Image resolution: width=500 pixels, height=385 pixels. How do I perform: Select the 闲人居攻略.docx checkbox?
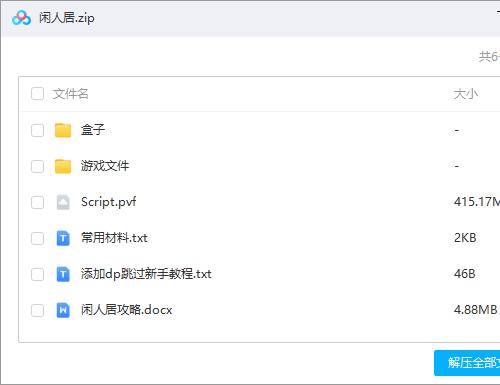37,310
